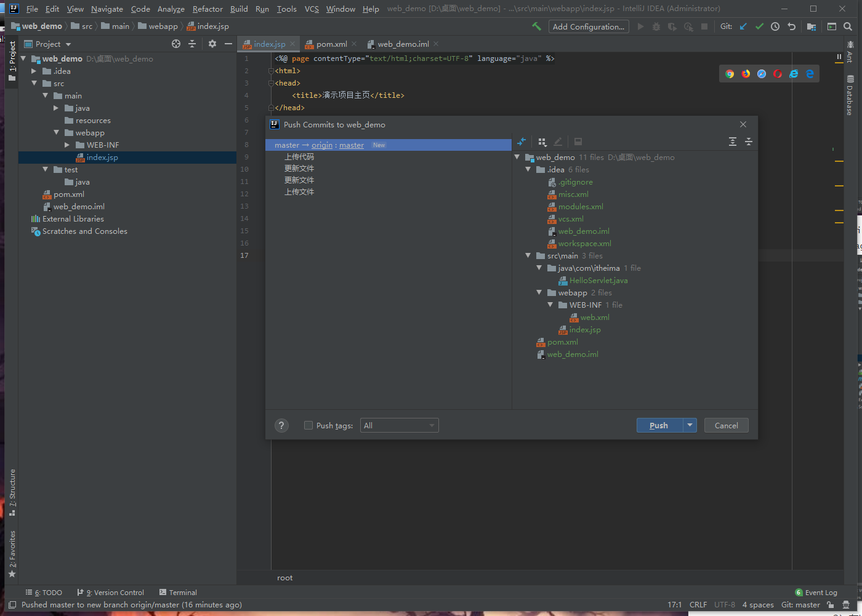Open the Database tool window
Screen dimensions: 862x616
(x=850, y=95)
